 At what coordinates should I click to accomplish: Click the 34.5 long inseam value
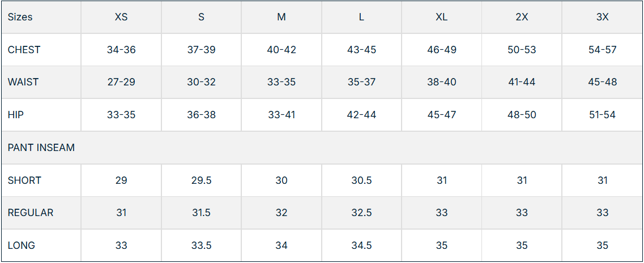point(361,245)
